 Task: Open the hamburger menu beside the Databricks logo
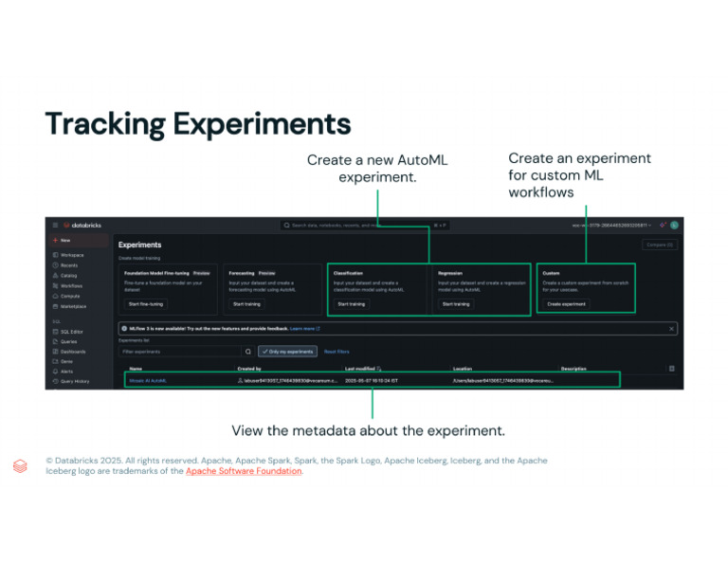click(55, 226)
